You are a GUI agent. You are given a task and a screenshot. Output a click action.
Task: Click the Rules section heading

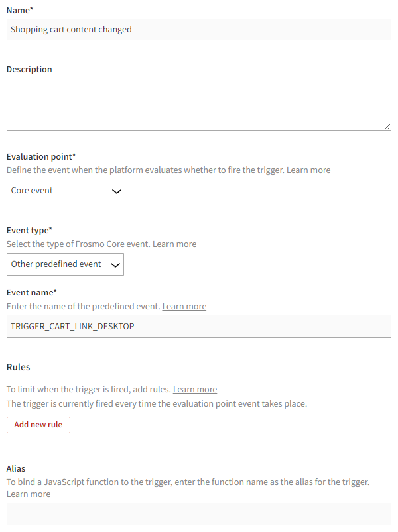[17, 367]
